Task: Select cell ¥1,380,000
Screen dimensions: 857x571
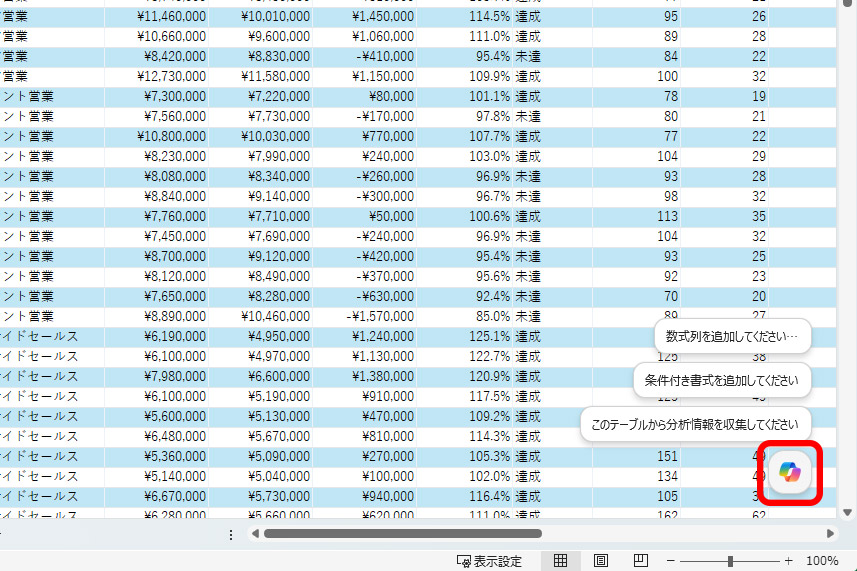Action: click(365, 376)
